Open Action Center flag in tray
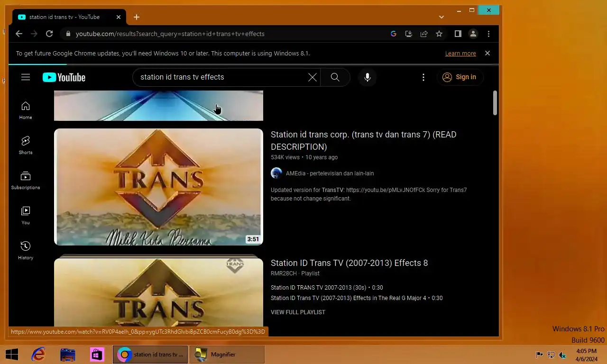607x364 pixels. coord(539,355)
